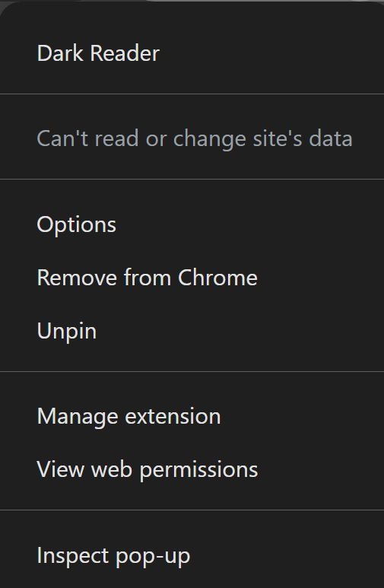The height and width of the screenshot is (588, 384).
Task: Launch the Dark Reader extension homepage entry
Action: pyautogui.click(x=192, y=53)
